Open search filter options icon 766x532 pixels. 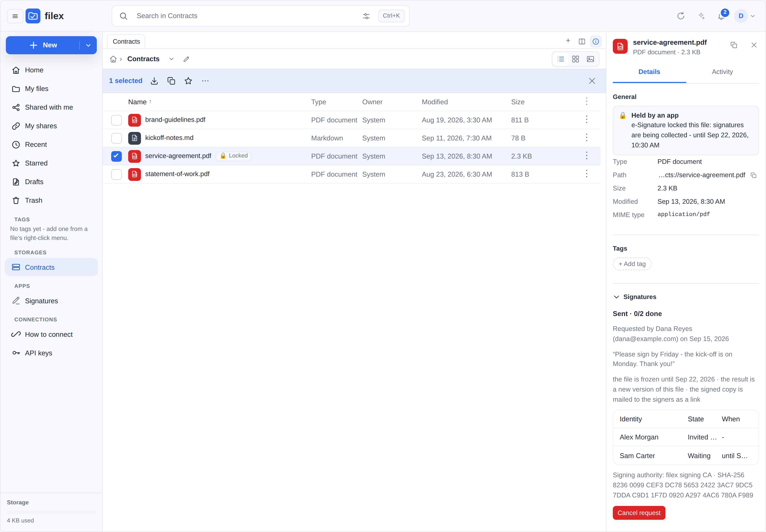tap(366, 16)
